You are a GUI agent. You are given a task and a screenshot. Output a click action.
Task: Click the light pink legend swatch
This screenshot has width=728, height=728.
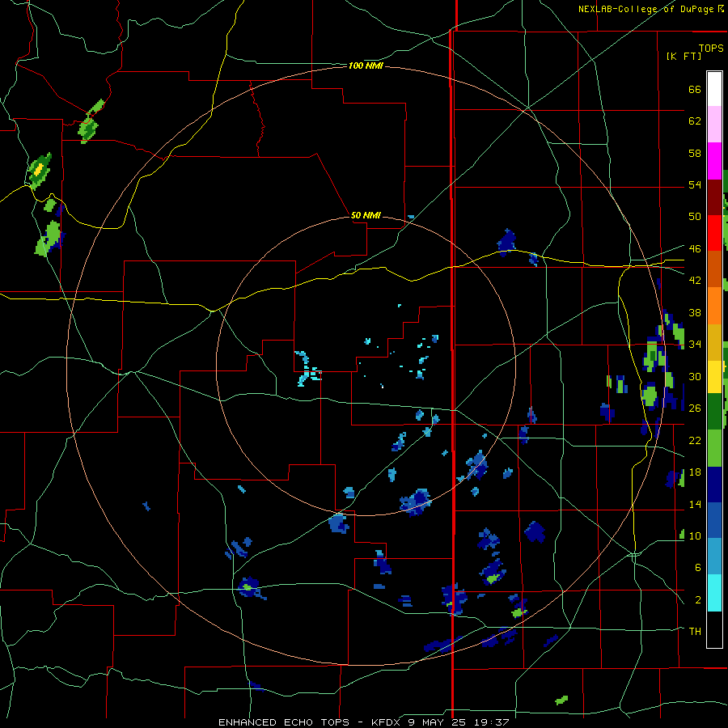[714, 125]
